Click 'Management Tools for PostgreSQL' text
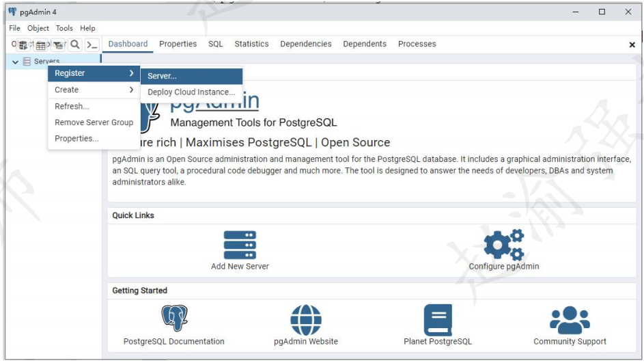644x363 pixels. coord(253,122)
